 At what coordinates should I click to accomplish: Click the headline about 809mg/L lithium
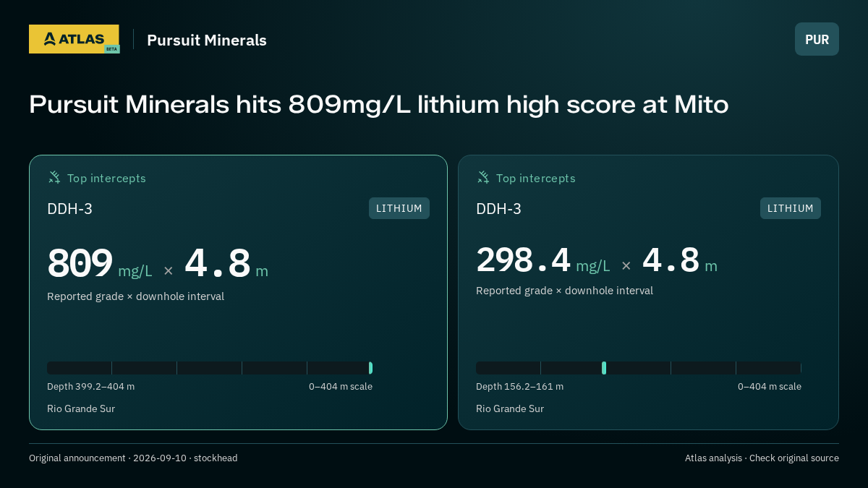[x=379, y=105]
